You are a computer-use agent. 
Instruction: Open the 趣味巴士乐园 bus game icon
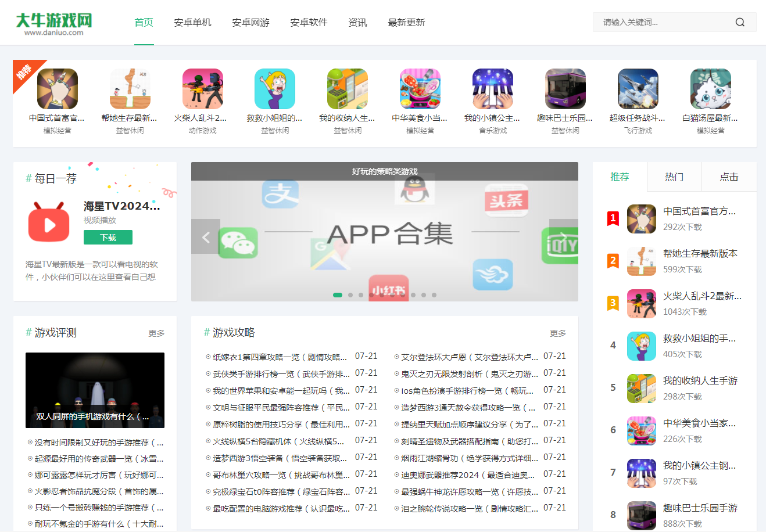(565, 88)
